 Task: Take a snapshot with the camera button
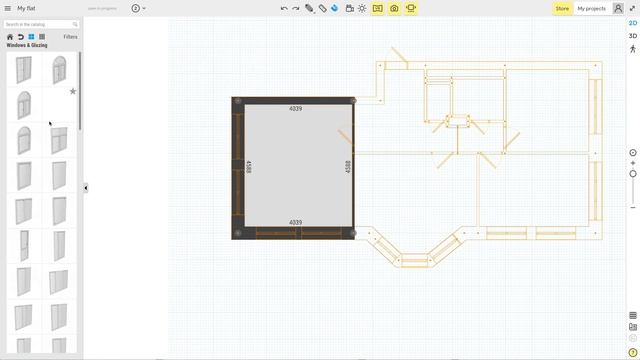click(x=394, y=8)
